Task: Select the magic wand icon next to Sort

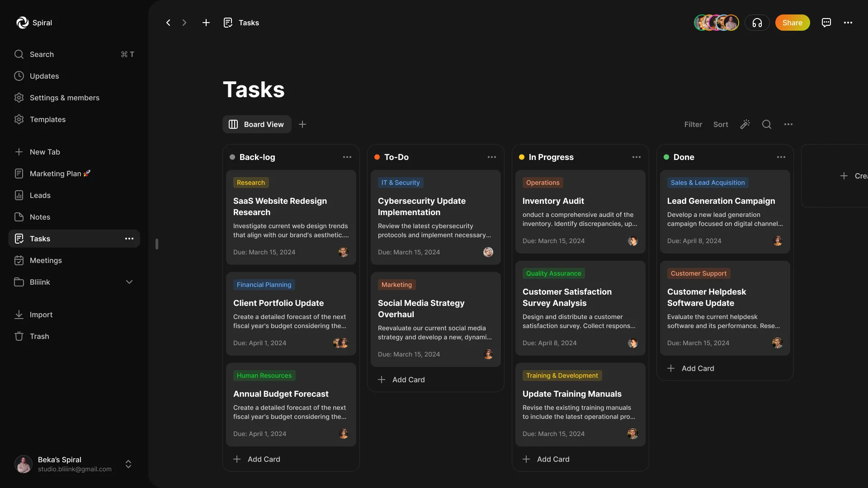Action: pyautogui.click(x=745, y=124)
